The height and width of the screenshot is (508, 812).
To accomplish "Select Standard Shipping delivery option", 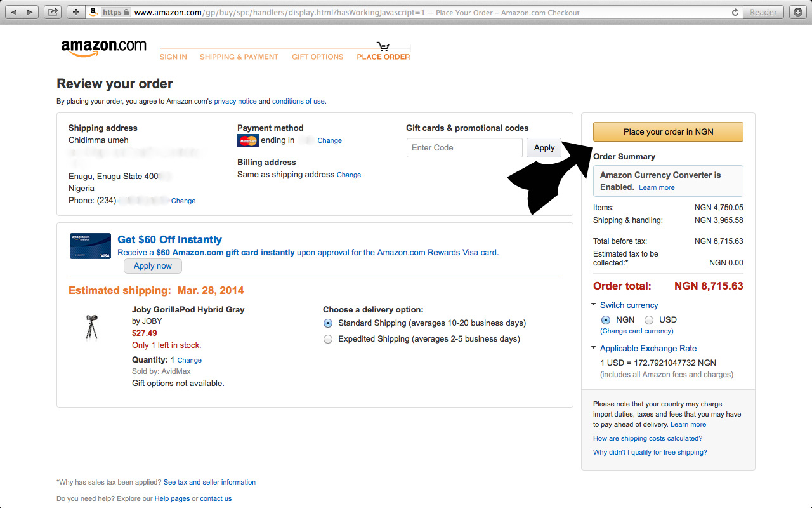I will (x=328, y=323).
